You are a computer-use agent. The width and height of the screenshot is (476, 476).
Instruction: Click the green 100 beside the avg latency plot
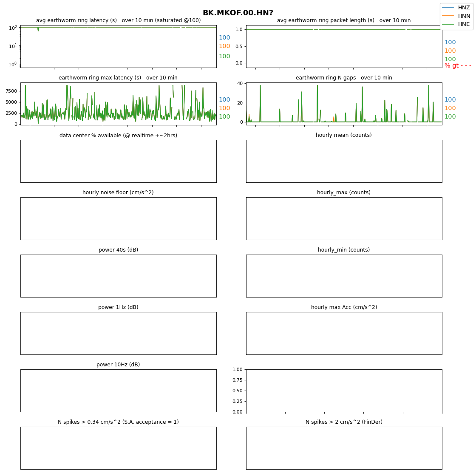pos(225,56)
